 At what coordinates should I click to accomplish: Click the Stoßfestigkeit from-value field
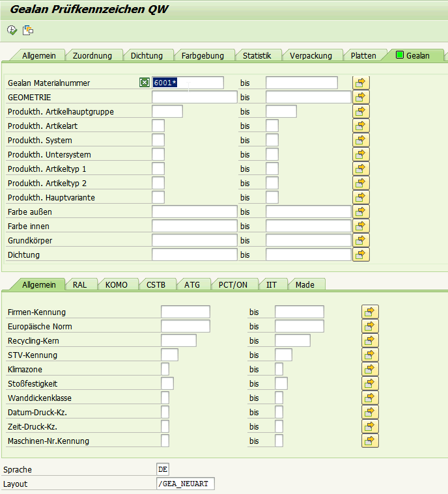click(167, 383)
